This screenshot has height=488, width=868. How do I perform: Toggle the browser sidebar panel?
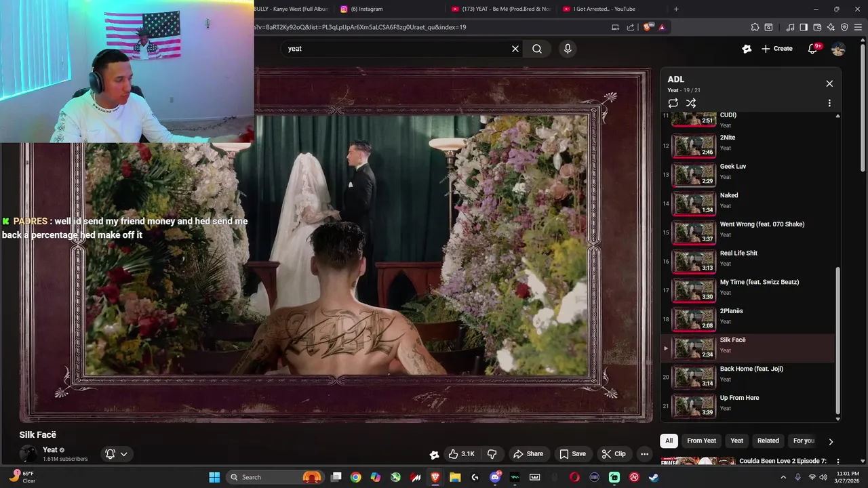804,27
